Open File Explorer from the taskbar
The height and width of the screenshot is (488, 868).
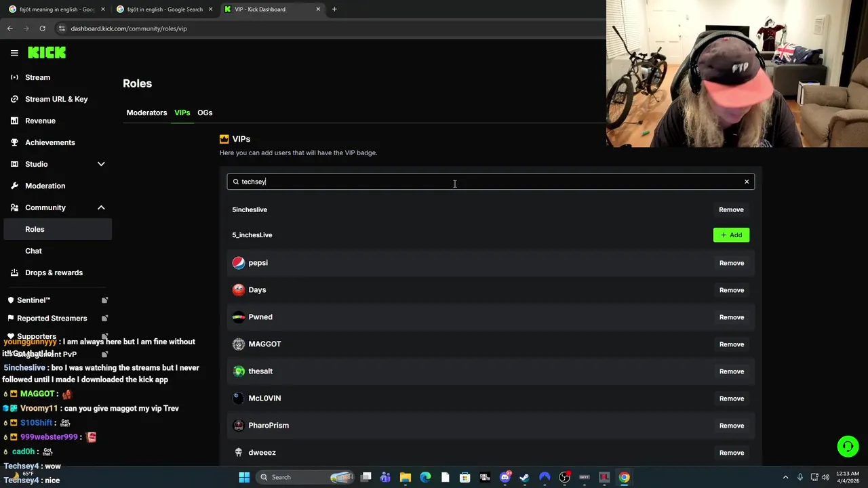pos(406,477)
